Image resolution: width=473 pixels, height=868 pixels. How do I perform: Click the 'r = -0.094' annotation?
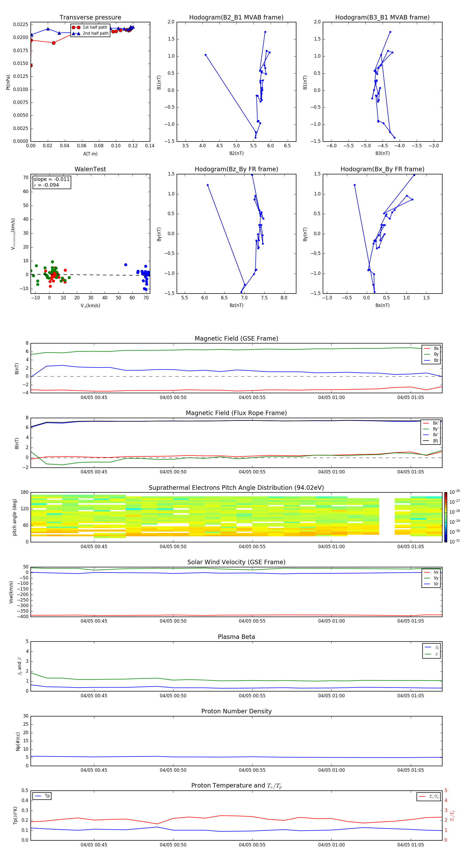pos(47,185)
